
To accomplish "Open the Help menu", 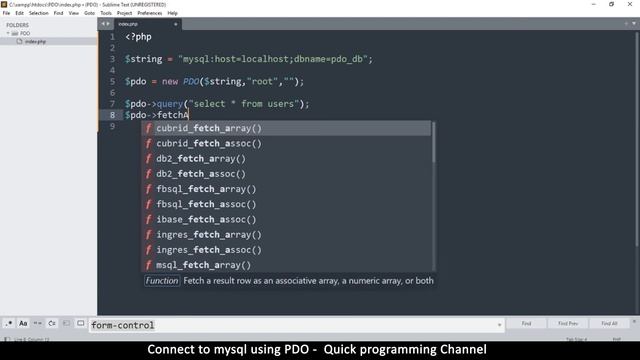I will (173, 13).
